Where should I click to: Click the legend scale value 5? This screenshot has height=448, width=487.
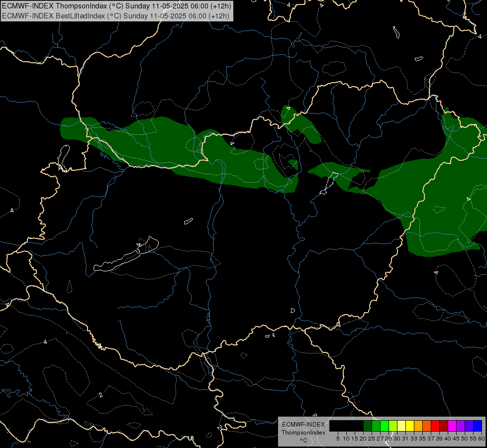[x=338, y=439]
